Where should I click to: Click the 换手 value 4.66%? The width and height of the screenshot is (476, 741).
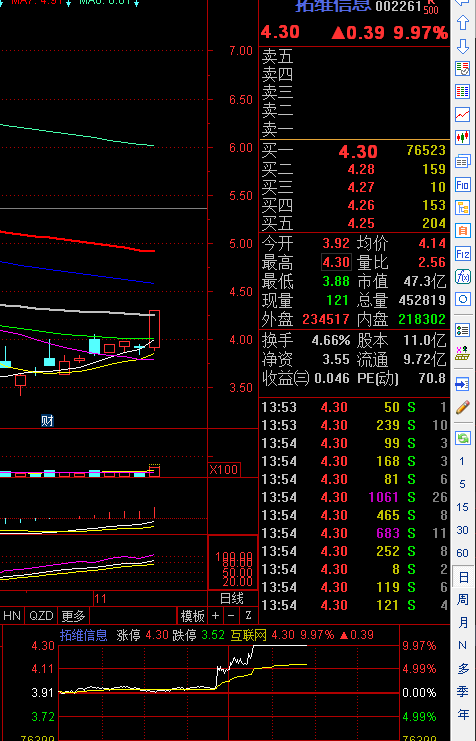[x=331, y=340]
